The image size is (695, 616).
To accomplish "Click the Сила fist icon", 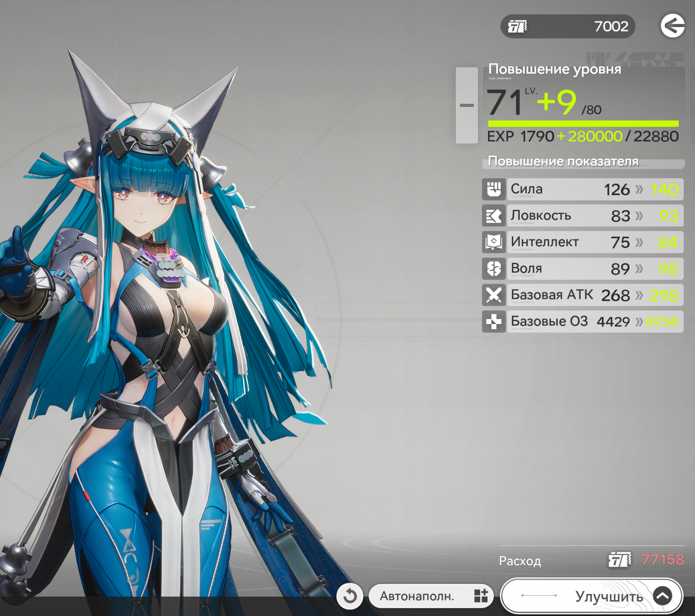I will point(494,189).
